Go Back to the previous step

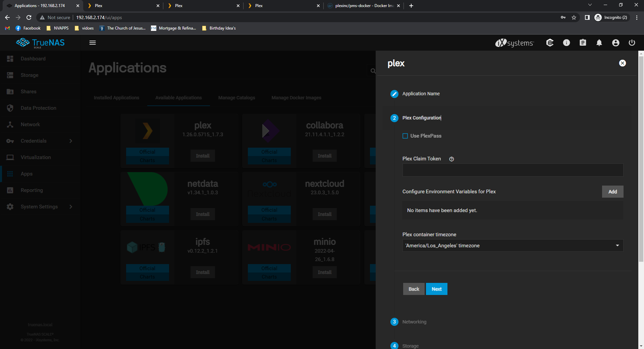pyautogui.click(x=414, y=289)
